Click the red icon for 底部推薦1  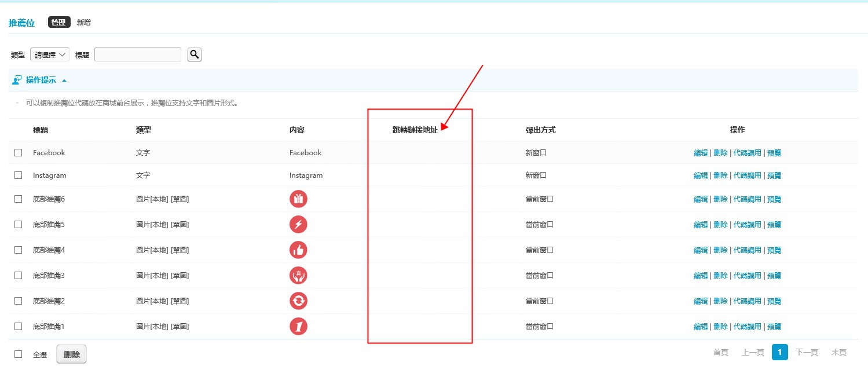pyautogui.click(x=298, y=327)
